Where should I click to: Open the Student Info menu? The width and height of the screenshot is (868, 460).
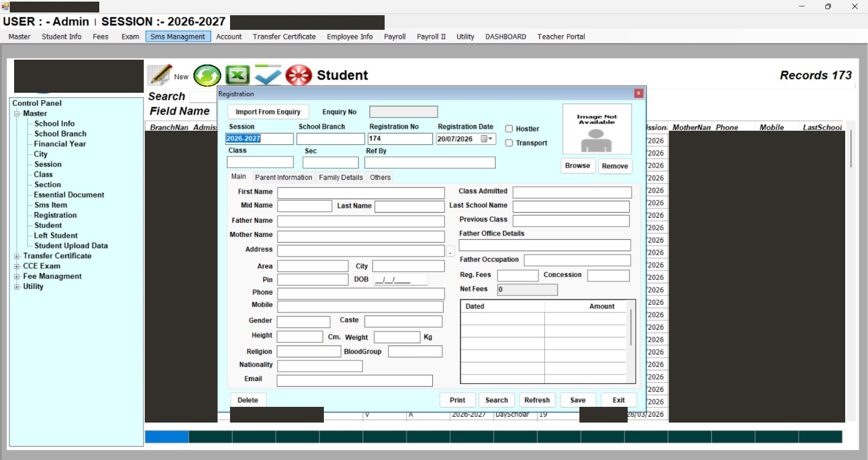[61, 36]
